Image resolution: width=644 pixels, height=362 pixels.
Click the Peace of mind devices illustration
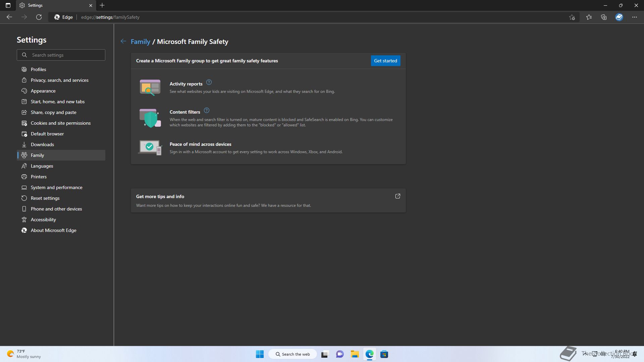150,148
